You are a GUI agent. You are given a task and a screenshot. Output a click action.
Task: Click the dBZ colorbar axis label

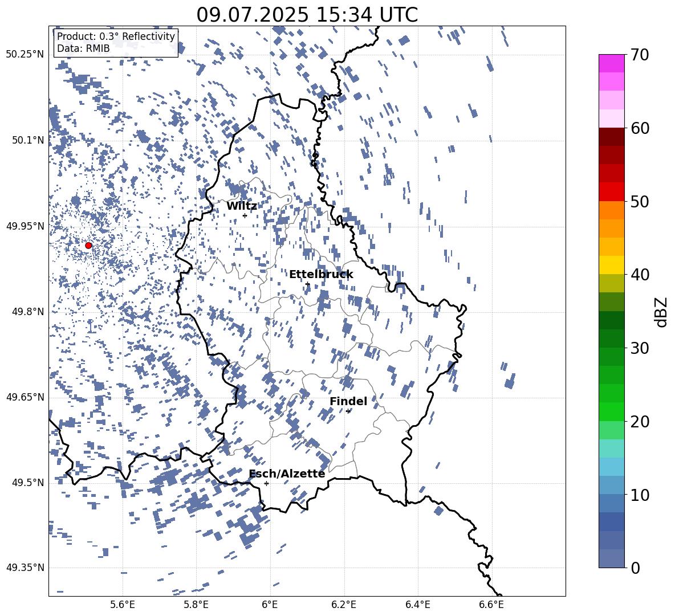pos(662,312)
